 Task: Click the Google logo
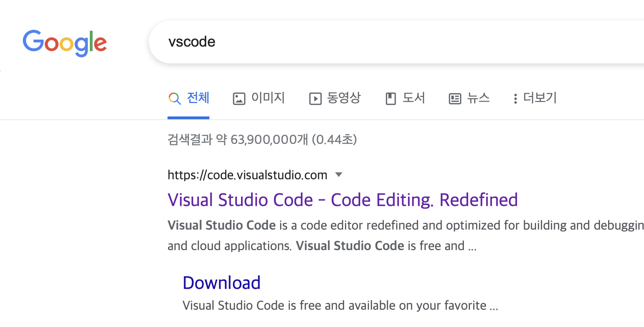(x=65, y=43)
